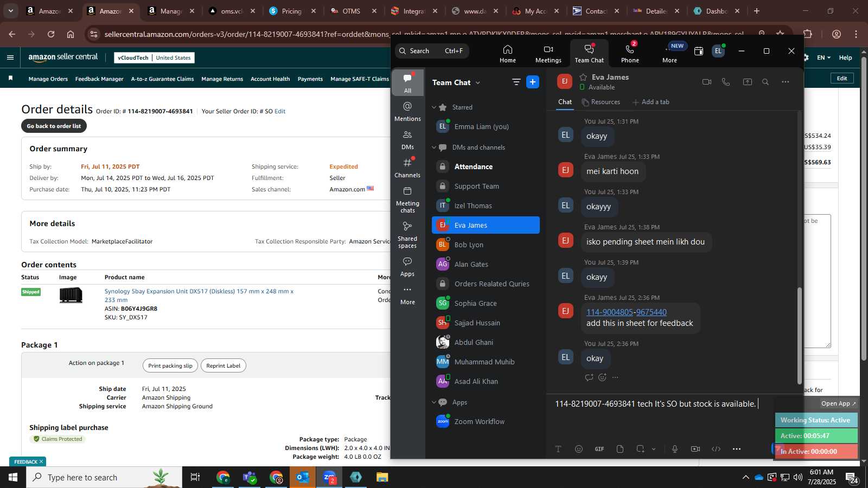The image size is (868, 488).
Task: Collapse the Apps section in chat list
Action: click(x=434, y=402)
